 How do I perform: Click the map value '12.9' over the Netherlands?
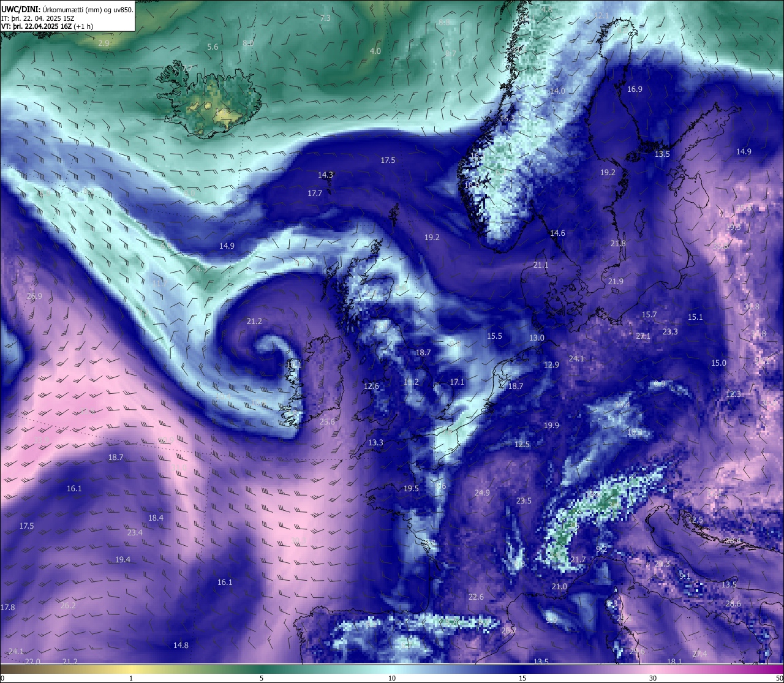[x=551, y=364]
